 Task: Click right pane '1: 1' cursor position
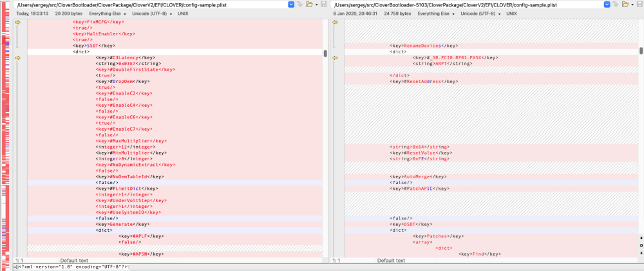click(337, 260)
